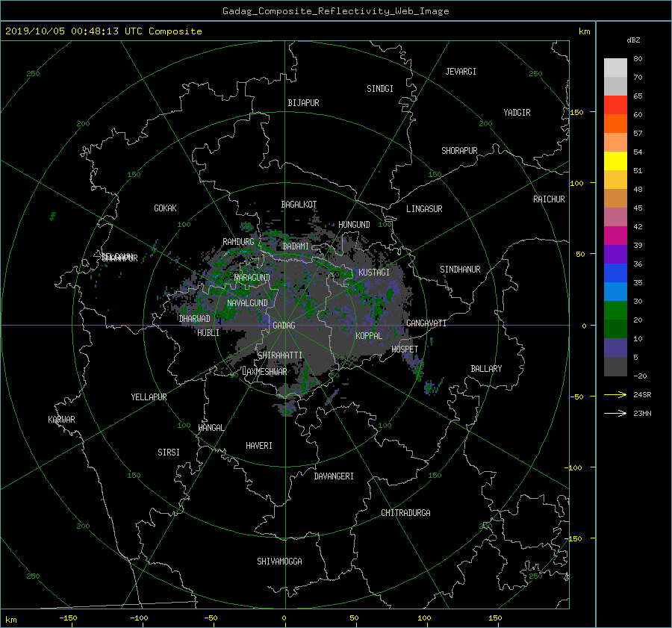This screenshot has width=672, height=628.
Task: Click the HUNGUND city label
Action: coord(354,225)
